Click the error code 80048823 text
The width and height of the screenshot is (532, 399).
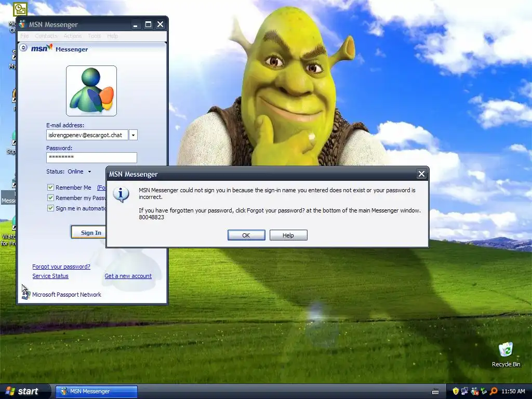[151, 217]
